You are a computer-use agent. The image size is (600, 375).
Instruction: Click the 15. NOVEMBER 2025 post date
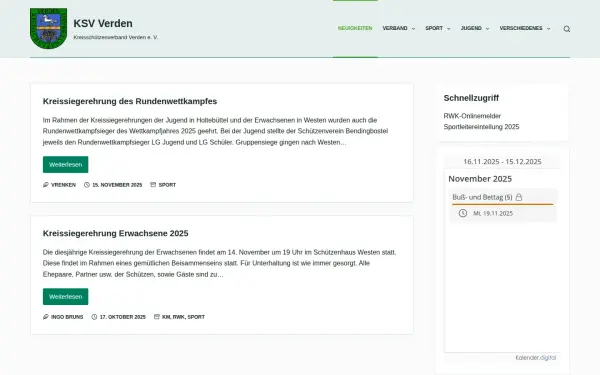pyautogui.click(x=117, y=185)
